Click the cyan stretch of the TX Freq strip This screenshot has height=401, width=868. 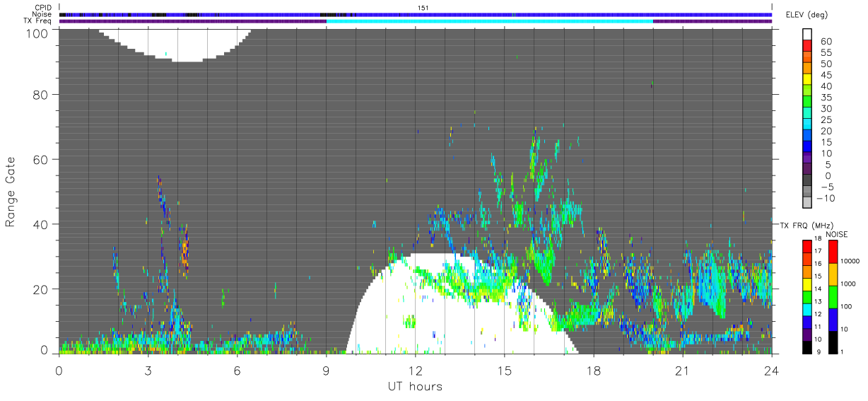(489, 21)
